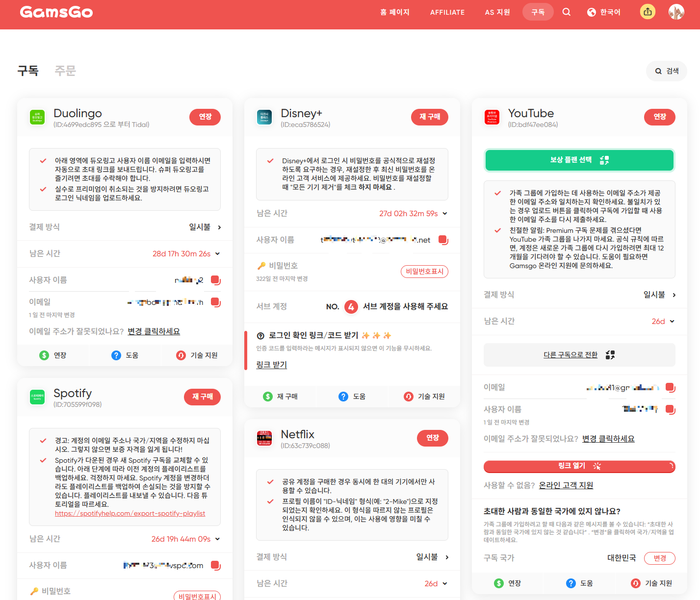This screenshot has width=700, height=600.
Task: Click Disney+ 재 구매 red button at top
Action: pos(430,117)
